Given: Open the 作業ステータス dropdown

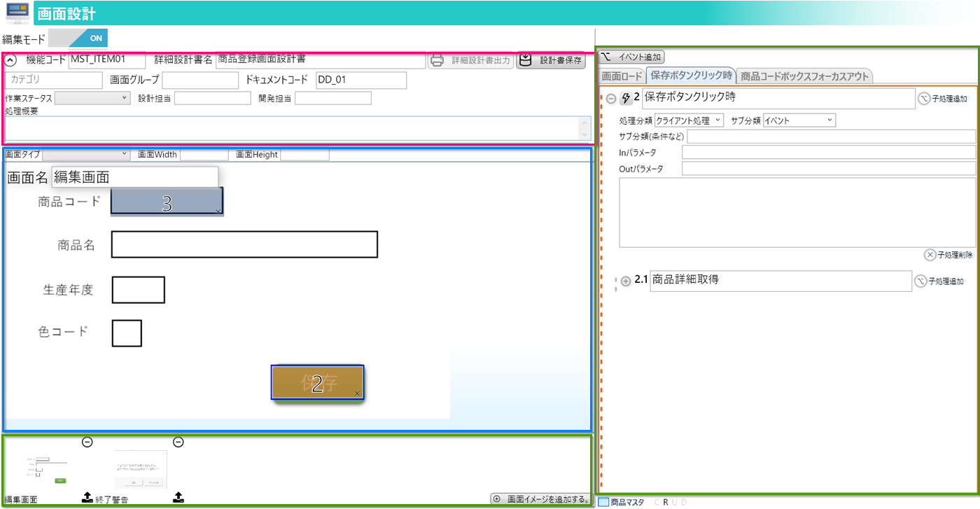Looking at the screenshot, I should [x=92, y=98].
